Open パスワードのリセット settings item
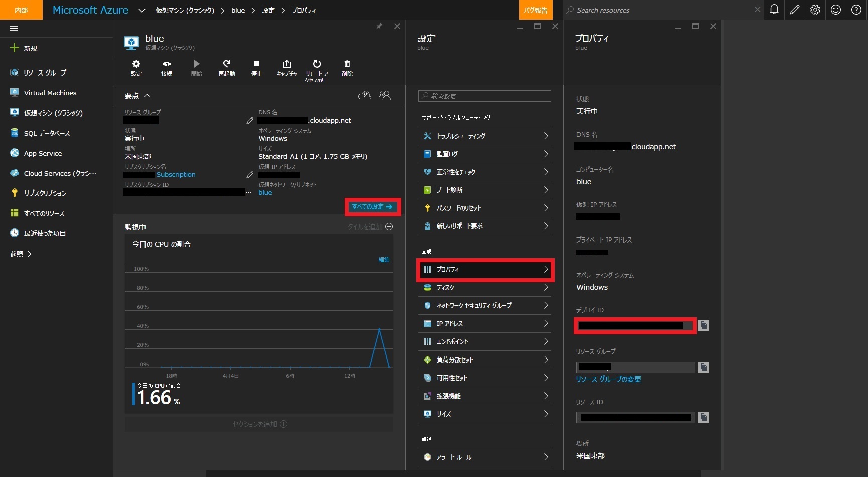 coord(485,208)
